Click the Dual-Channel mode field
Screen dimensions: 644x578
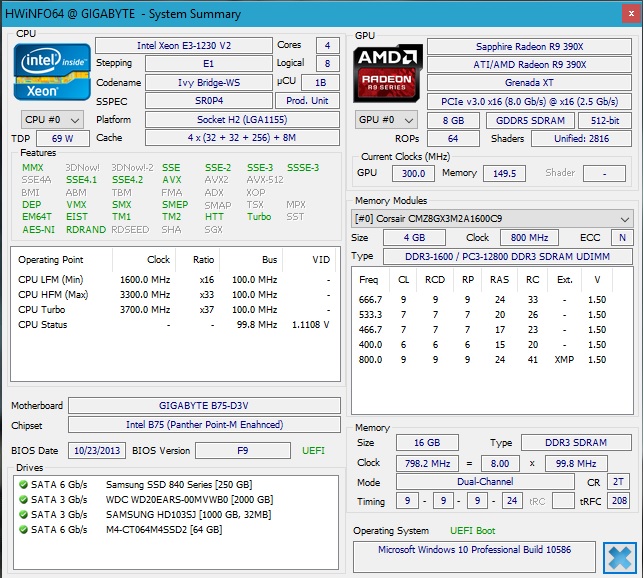click(485, 481)
